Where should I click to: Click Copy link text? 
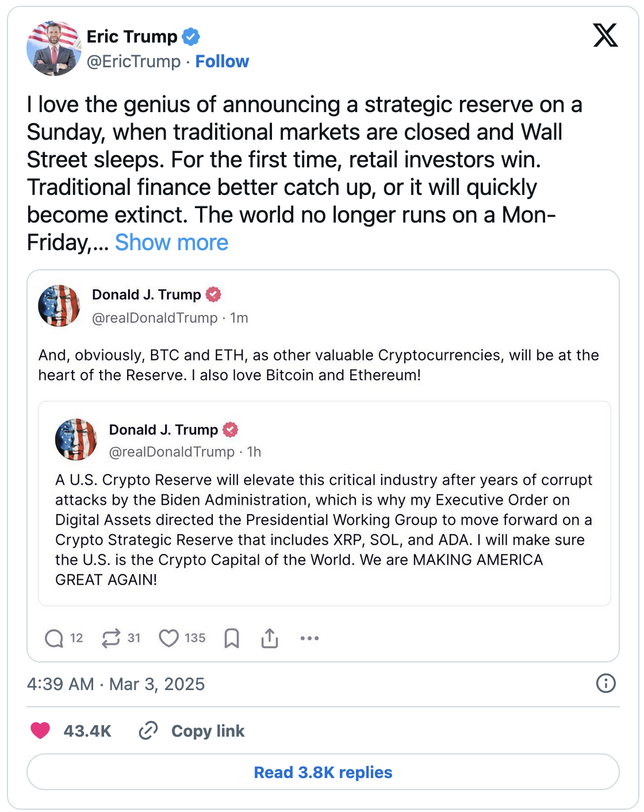pyautogui.click(x=208, y=730)
